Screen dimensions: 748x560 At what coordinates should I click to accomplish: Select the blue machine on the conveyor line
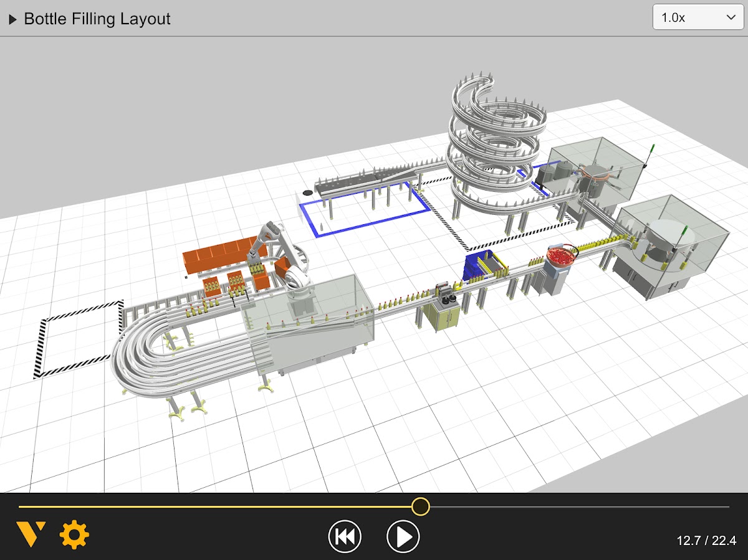479,268
